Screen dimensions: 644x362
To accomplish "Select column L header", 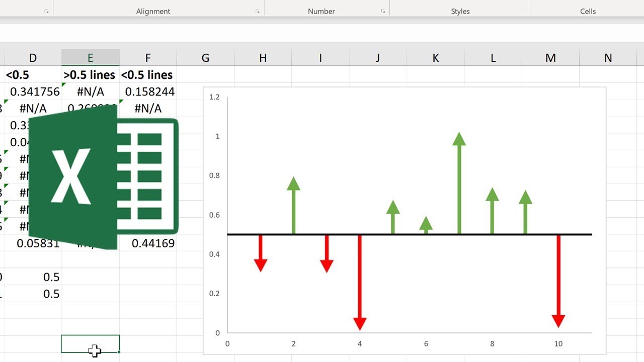I will click(x=493, y=58).
